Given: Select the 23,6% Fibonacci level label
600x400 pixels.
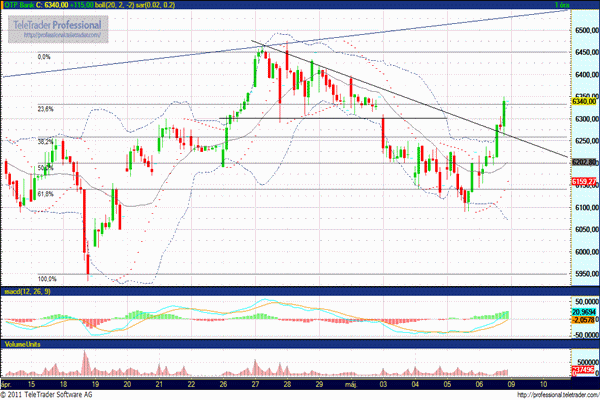Looking at the screenshot, I should 45,109.
